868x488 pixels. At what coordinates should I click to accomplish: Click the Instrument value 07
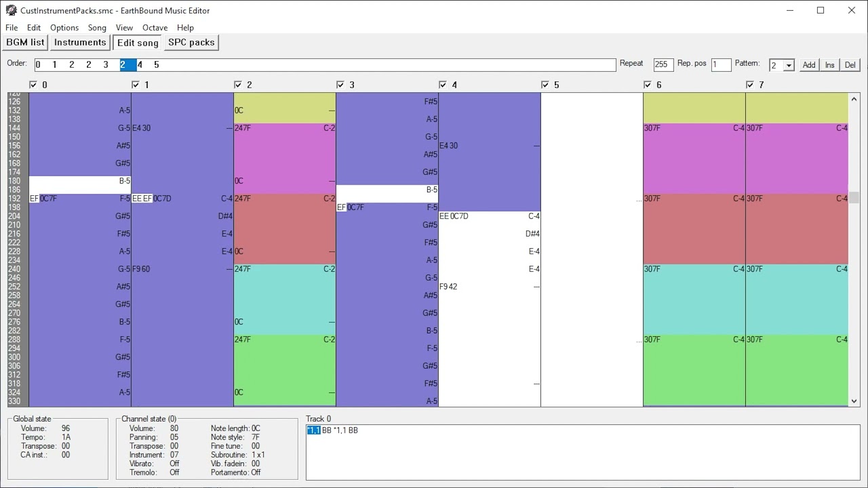click(x=174, y=455)
